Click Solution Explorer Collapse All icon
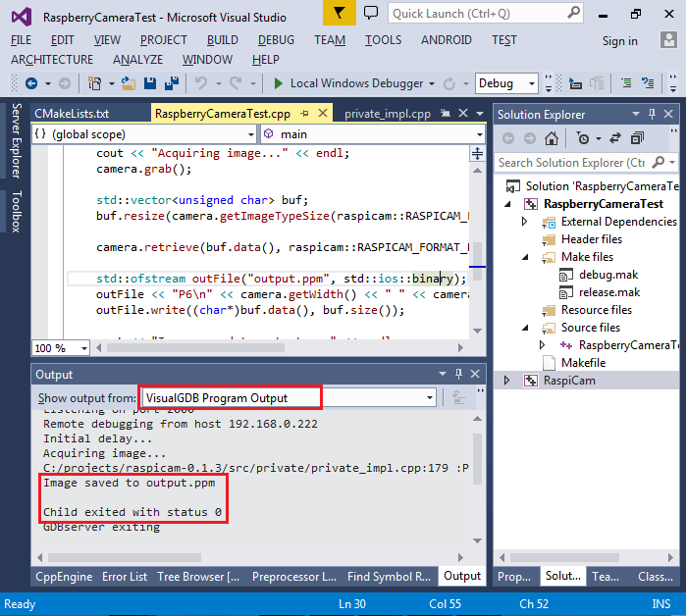686x616 pixels. coord(637,138)
